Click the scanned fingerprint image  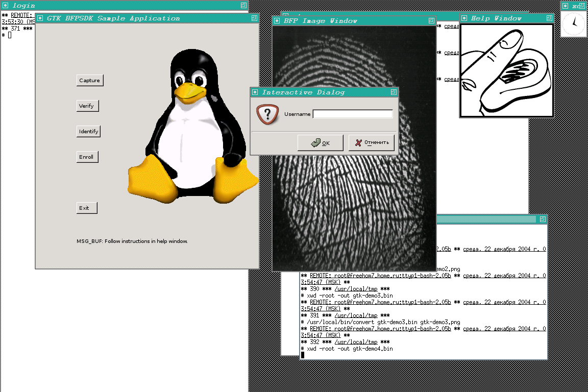pos(352,204)
